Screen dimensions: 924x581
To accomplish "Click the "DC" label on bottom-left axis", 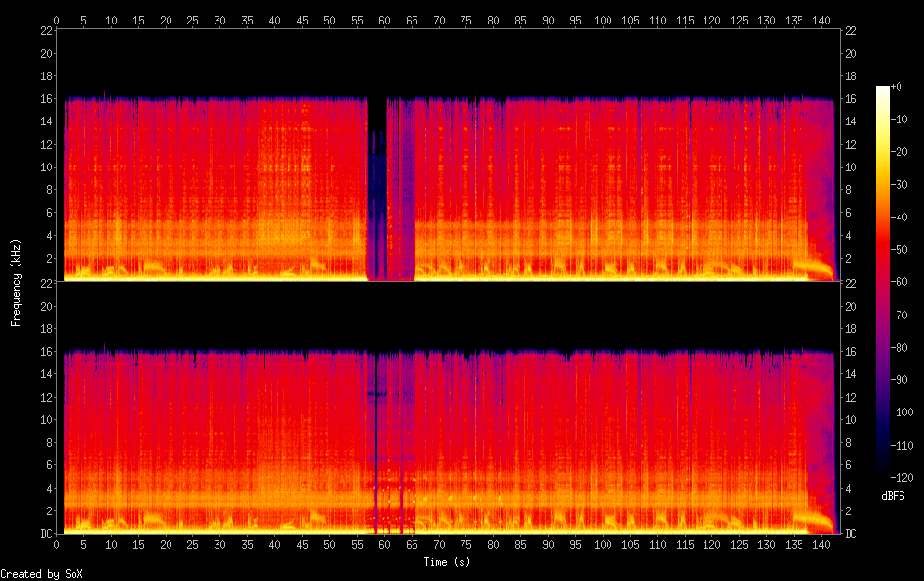I will pos(45,534).
